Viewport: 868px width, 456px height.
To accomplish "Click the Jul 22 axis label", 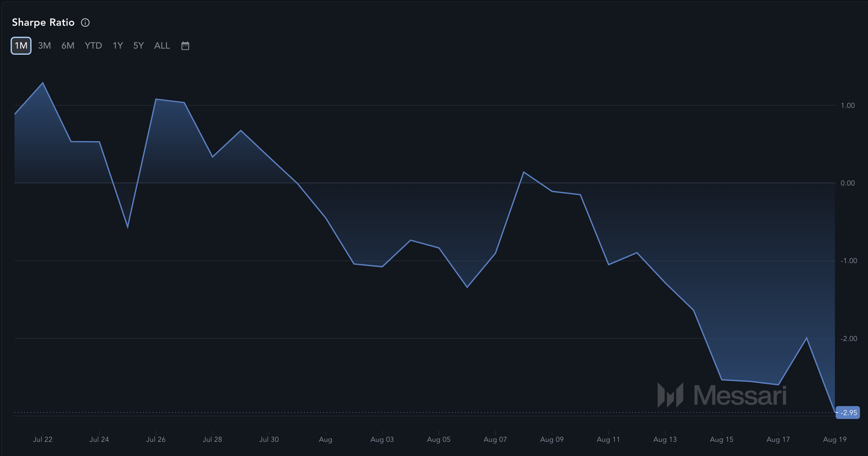I will tap(42, 439).
